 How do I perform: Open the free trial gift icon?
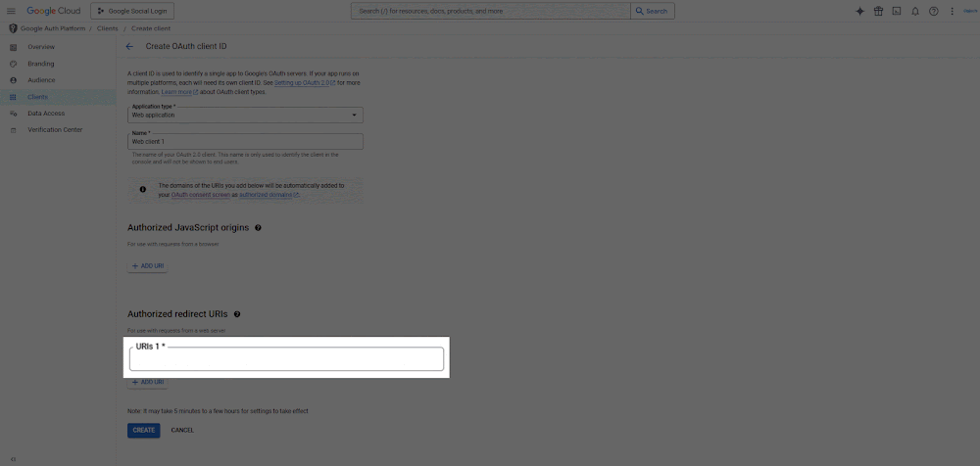tap(878, 11)
